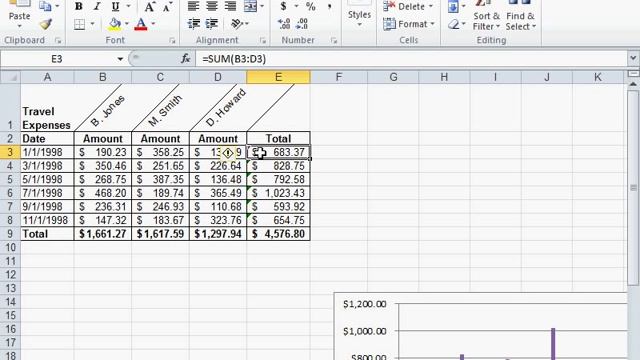The width and height of the screenshot is (640, 360).
Task: Apply Accounting Number Format dollar icon
Action: pyautogui.click(x=284, y=6)
